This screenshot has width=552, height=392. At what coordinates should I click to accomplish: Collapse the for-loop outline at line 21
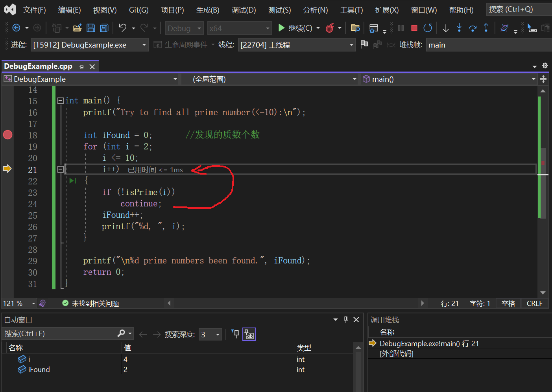pyautogui.click(x=61, y=169)
